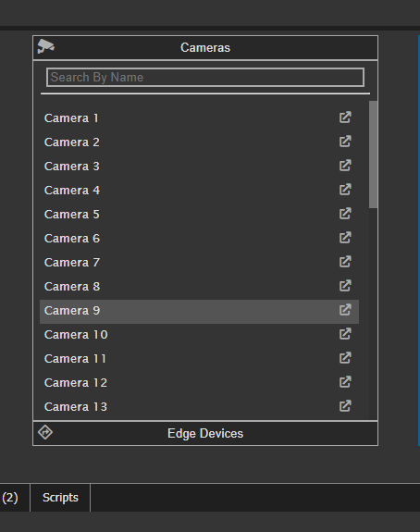Pick Camera 12 from the list
Viewport: 420px width, 532px height.
(199, 383)
